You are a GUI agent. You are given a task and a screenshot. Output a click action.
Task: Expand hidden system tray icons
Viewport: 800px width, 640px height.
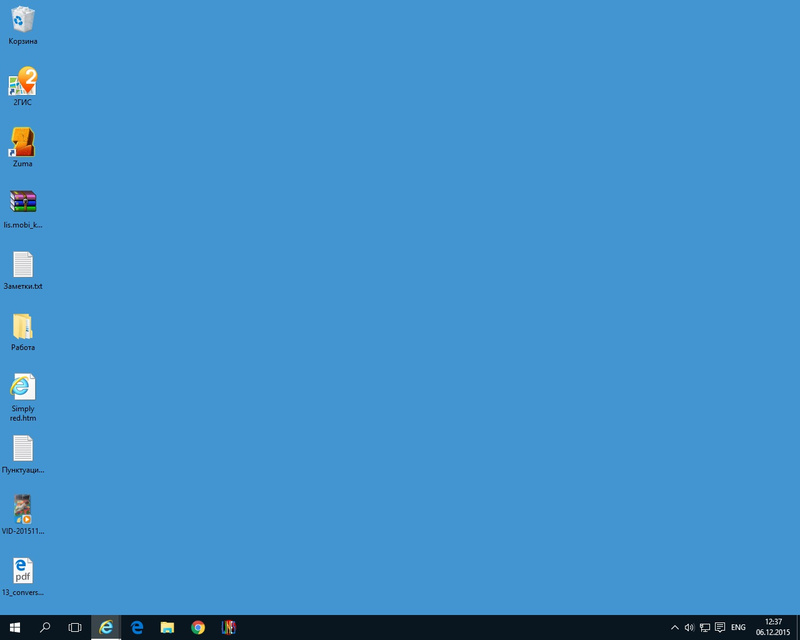pyautogui.click(x=674, y=627)
